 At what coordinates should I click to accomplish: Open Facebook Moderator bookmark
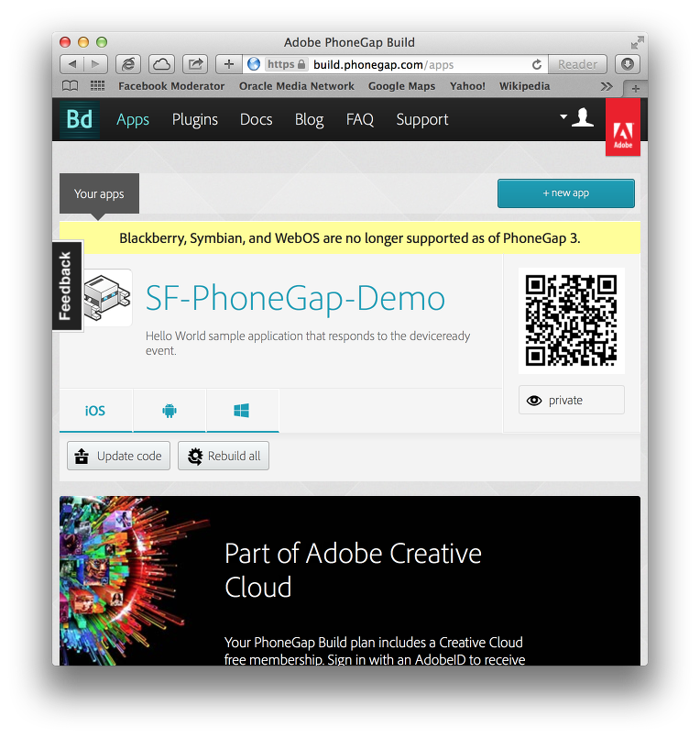coord(171,86)
